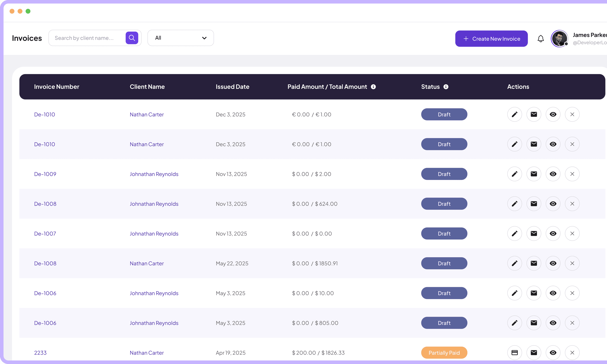607x364 pixels.
Task: Preview invoice De-1008 using the eye icon
Action: click(553, 204)
